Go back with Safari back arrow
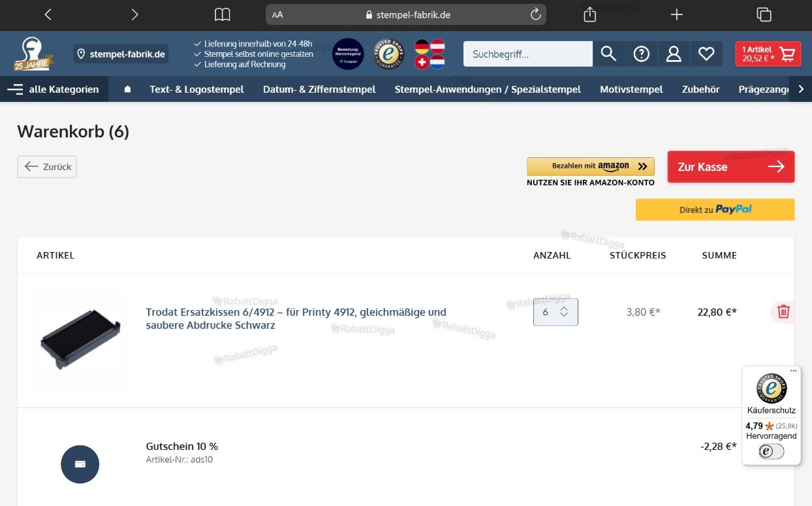Viewport: 812px width, 506px height. click(48, 14)
